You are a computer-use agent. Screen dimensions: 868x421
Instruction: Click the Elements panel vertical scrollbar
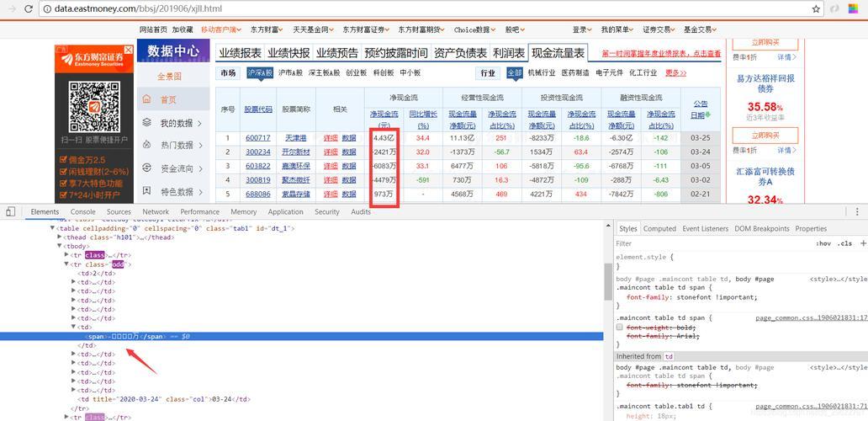click(x=608, y=283)
